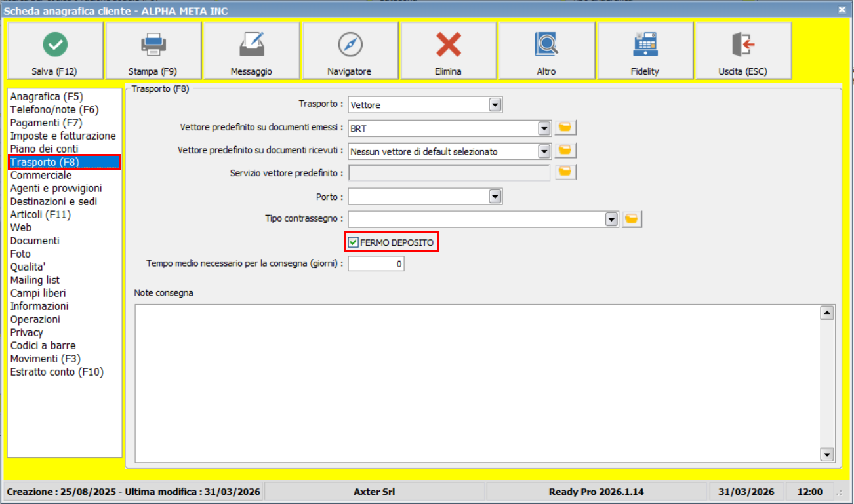This screenshot has height=504, width=854.
Task: Open the Informazioni section
Action: (64, 306)
